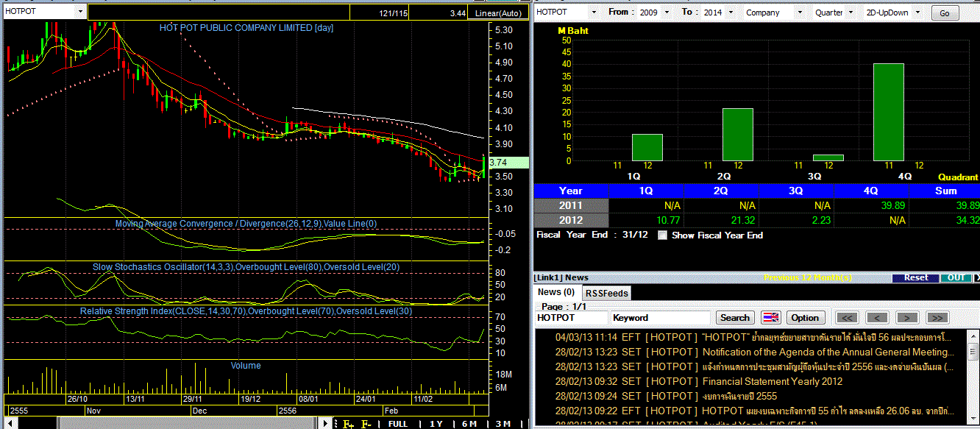Click Linear(Auto) scale selector

point(498,13)
